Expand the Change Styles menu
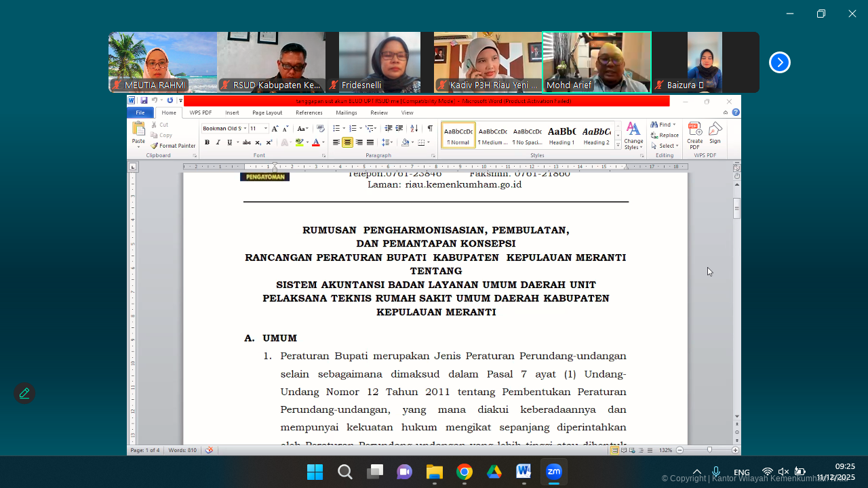The width and height of the screenshot is (868, 488). [633, 136]
